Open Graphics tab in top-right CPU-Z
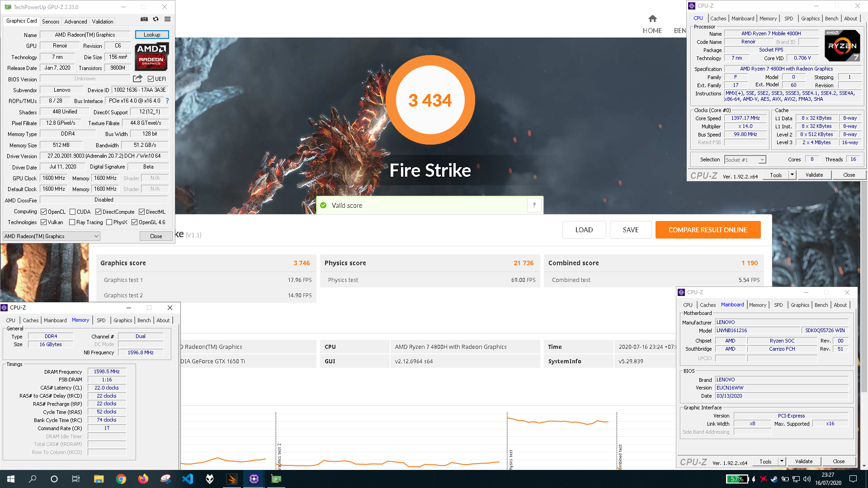 click(810, 19)
